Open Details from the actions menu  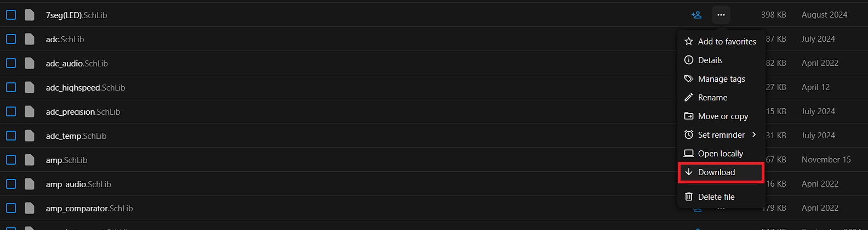tap(710, 60)
